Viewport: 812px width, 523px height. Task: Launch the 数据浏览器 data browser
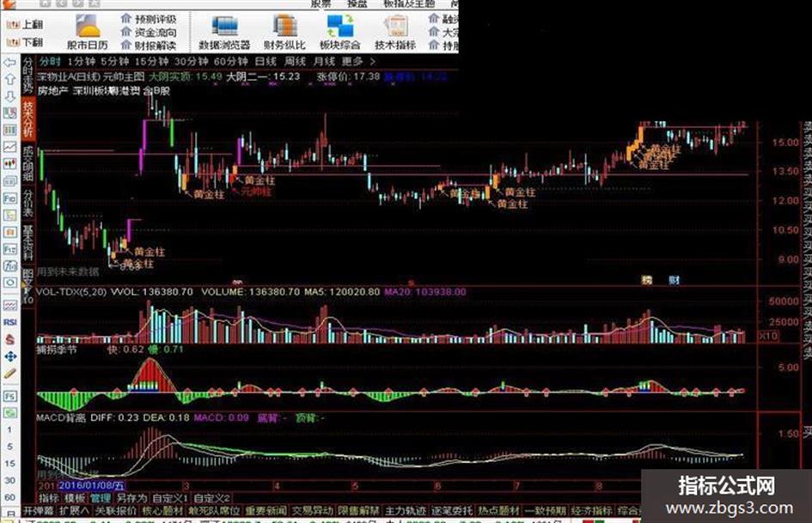(x=224, y=32)
